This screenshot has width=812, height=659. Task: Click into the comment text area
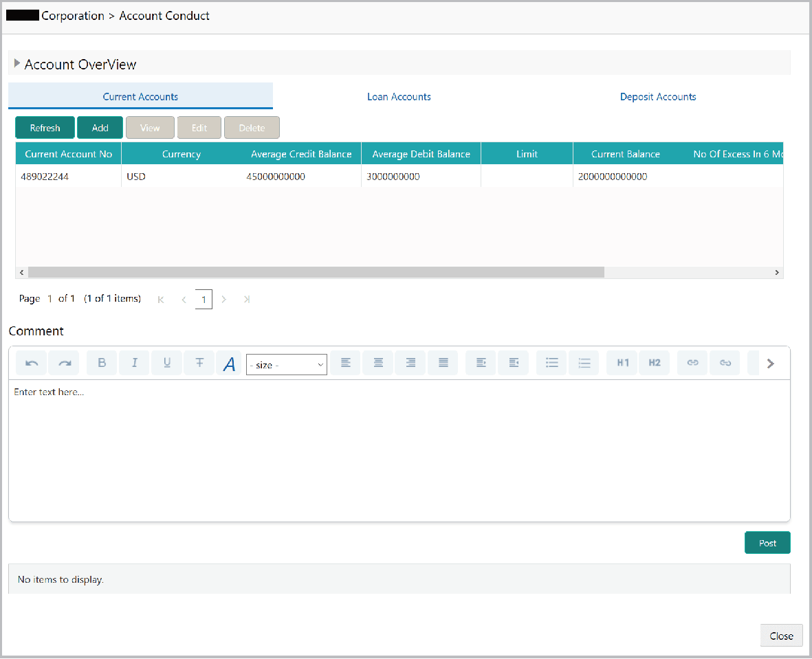coord(399,450)
